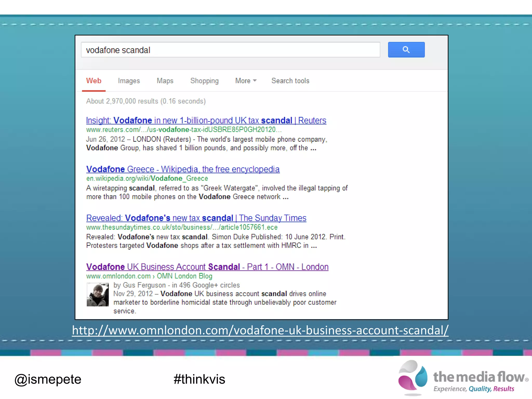This screenshot has height=399, width=532.
Task: Click 'by Gus Ferguson' author byline
Action: click(139, 285)
